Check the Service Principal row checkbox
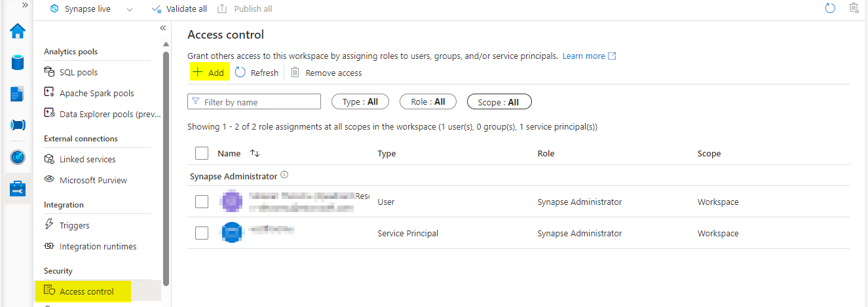 [202, 233]
